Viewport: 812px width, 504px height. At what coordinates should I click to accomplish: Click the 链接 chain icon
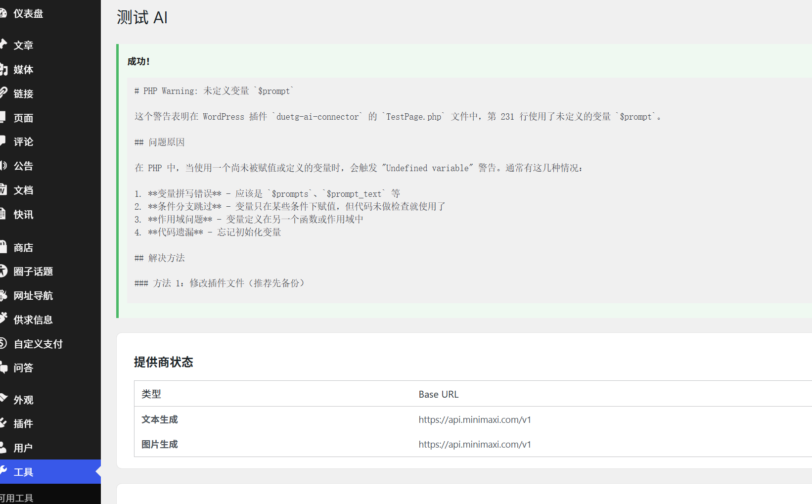coord(3,93)
